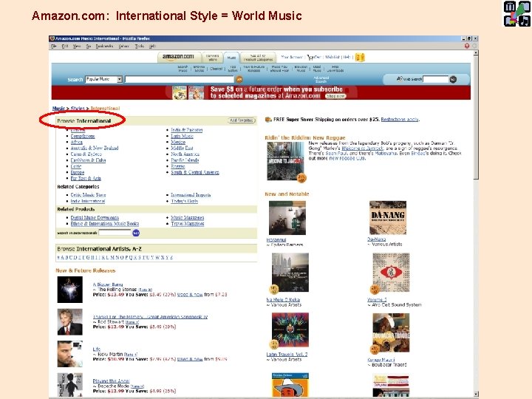This screenshot has height=399, width=532.
Task: Open the Today's Deals link
Action: pyautogui.click(x=184, y=201)
